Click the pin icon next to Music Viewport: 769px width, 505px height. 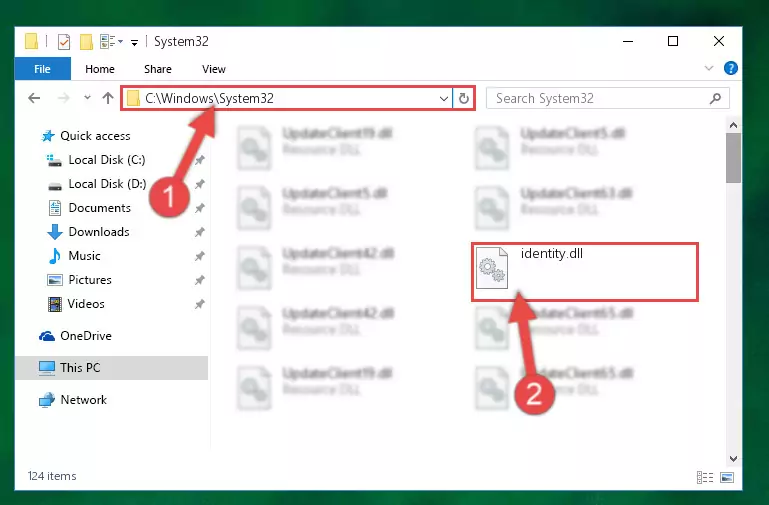[x=200, y=256]
